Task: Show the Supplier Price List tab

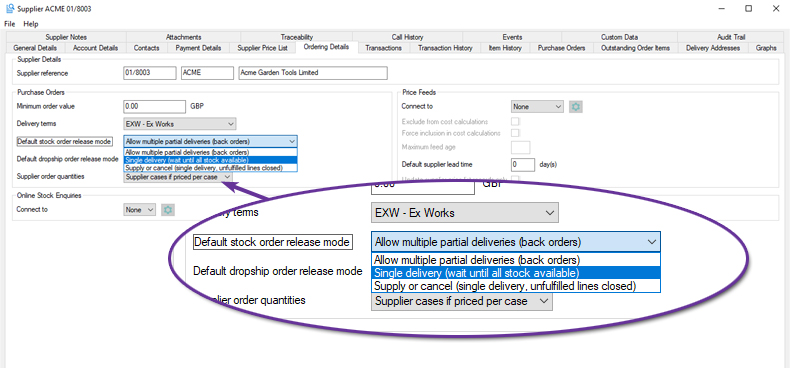Action: (x=262, y=48)
